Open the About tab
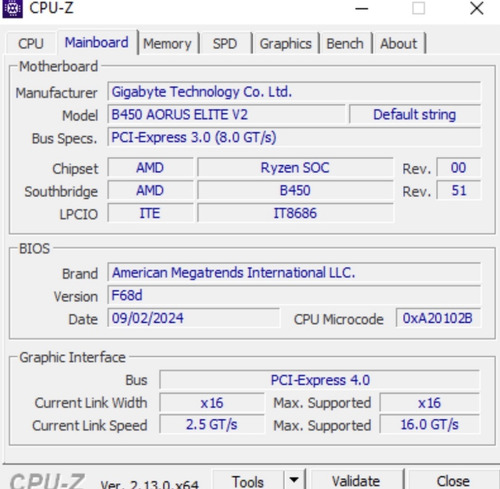Screen dimensions: 500x489 tap(399, 44)
